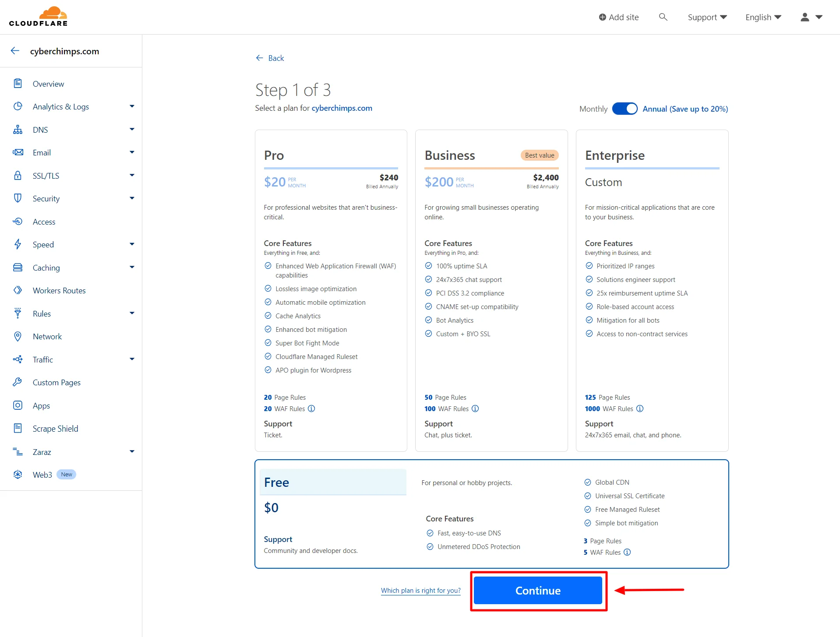The height and width of the screenshot is (637, 840).
Task: Click info icon next to Enterprise WAF Rules
Action: click(x=640, y=408)
